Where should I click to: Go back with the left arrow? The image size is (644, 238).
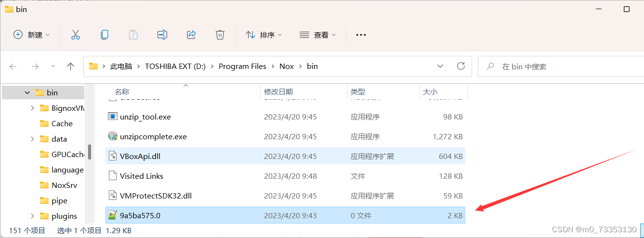13,66
